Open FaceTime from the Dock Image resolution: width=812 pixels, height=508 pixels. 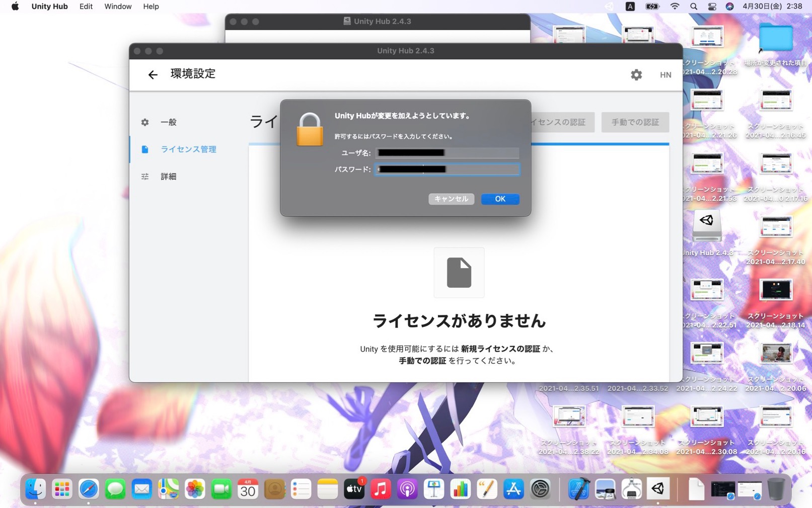point(222,488)
